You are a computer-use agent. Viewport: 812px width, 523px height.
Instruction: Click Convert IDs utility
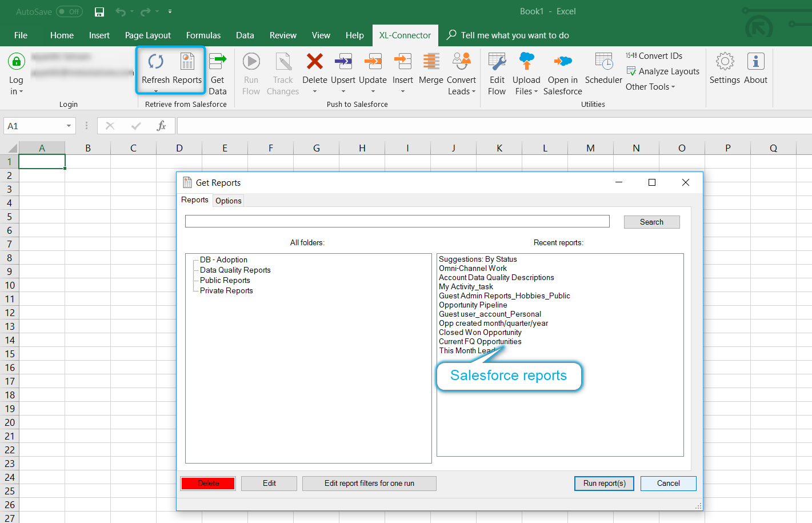[x=654, y=56]
